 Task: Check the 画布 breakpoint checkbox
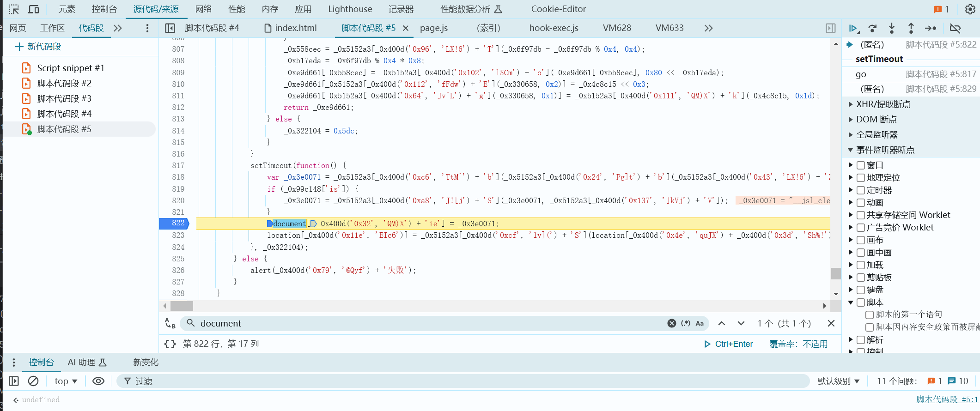pyautogui.click(x=861, y=240)
